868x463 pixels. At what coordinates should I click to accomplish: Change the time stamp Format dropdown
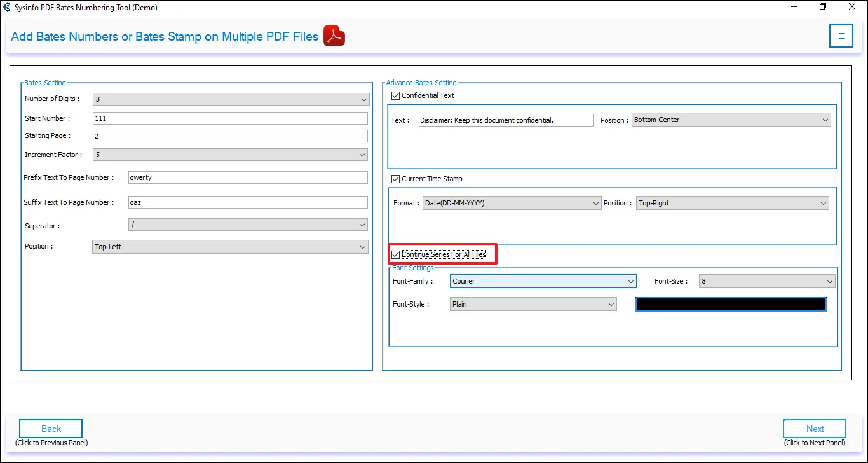(512, 203)
